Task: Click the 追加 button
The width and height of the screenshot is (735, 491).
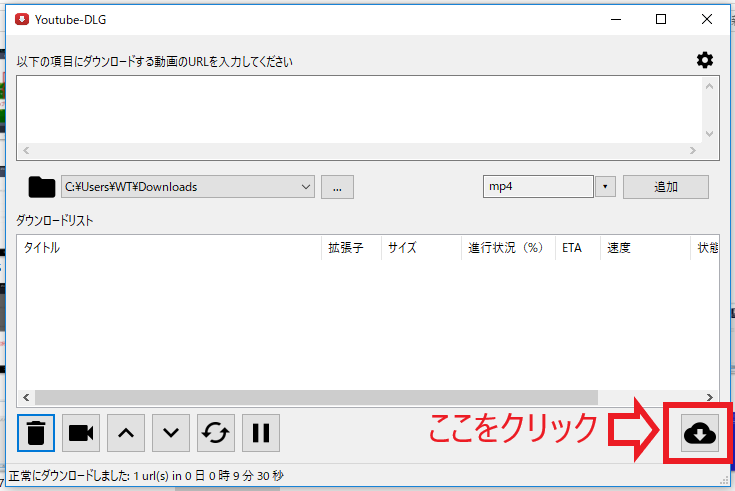Action: (x=666, y=187)
